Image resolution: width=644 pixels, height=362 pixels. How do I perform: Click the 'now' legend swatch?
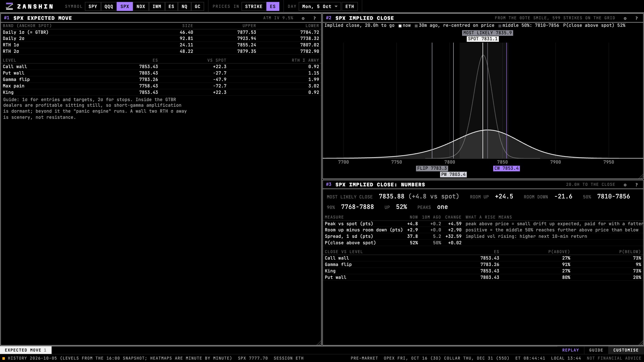click(x=400, y=26)
